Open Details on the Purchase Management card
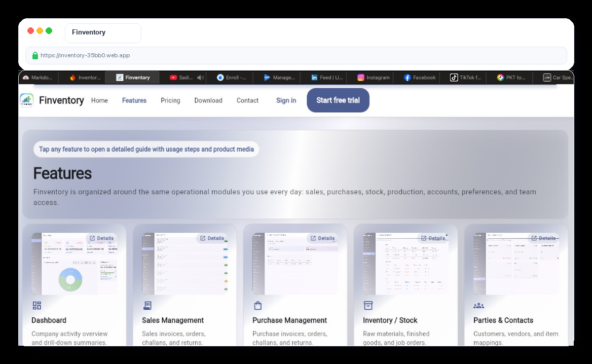Viewport: 592px width, 364px height. pyautogui.click(x=322, y=238)
